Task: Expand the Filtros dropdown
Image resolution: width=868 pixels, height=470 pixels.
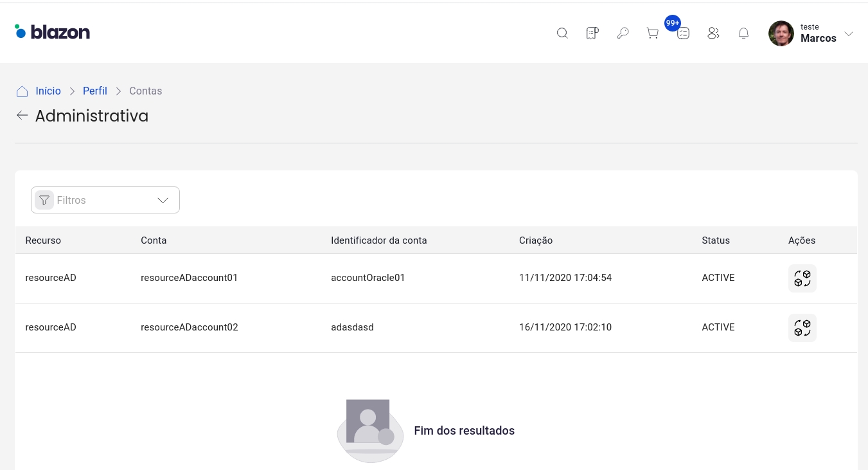Action: 163,201
